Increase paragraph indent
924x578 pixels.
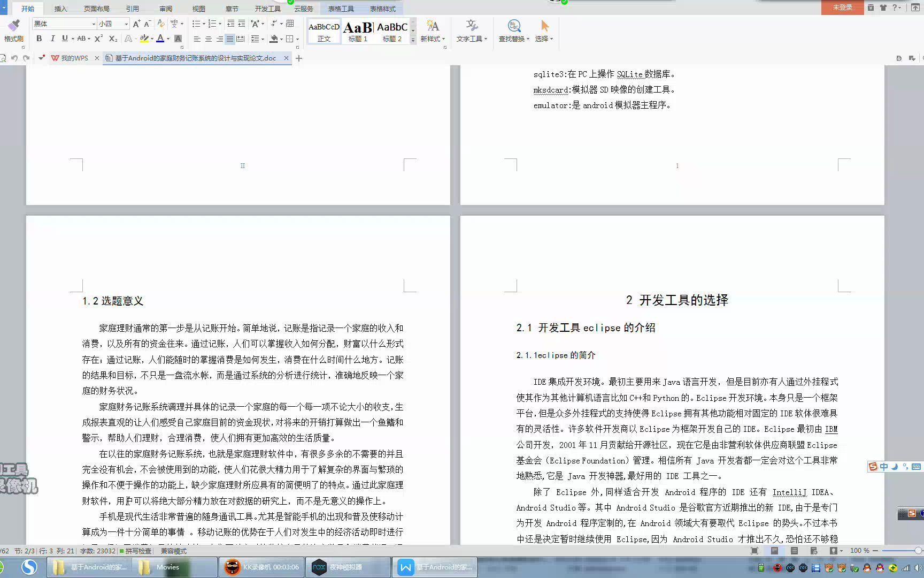pos(242,24)
